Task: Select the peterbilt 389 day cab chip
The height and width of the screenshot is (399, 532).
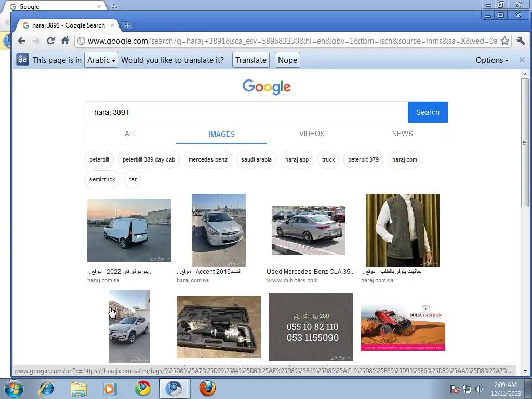Action: point(149,159)
